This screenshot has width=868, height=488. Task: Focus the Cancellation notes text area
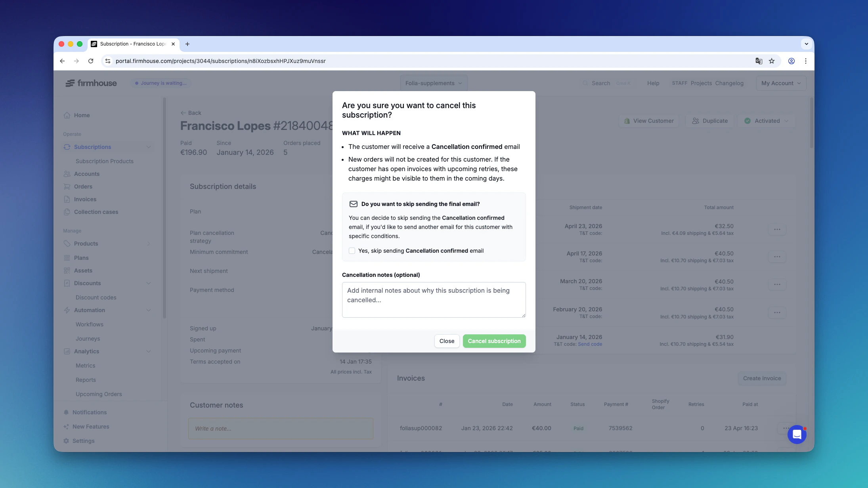tap(434, 300)
